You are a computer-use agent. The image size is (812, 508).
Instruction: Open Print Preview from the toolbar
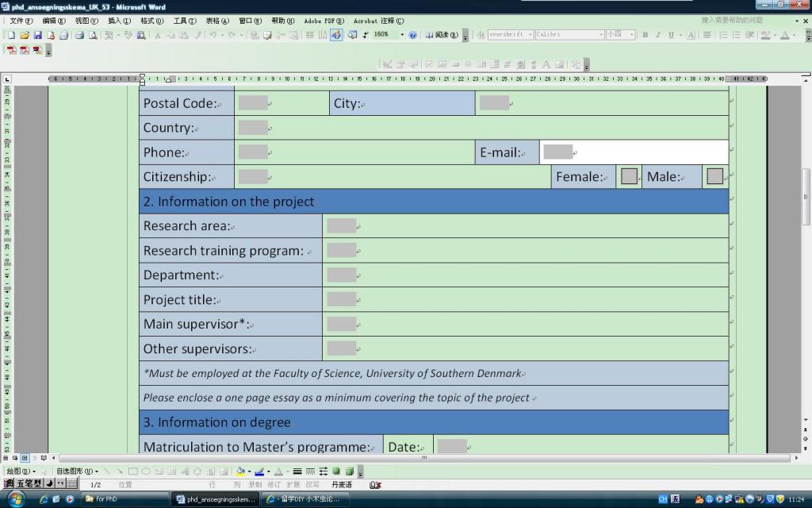(93, 35)
